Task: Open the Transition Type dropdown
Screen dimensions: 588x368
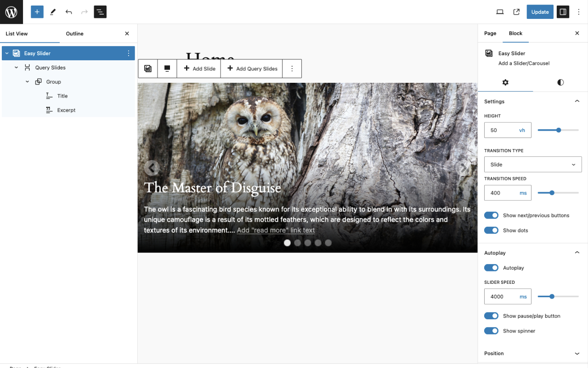Action: pyautogui.click(x=532, y=164)
